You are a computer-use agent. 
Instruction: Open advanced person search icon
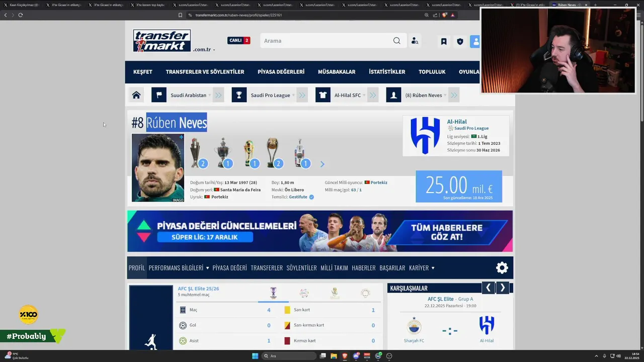(415, 41)
